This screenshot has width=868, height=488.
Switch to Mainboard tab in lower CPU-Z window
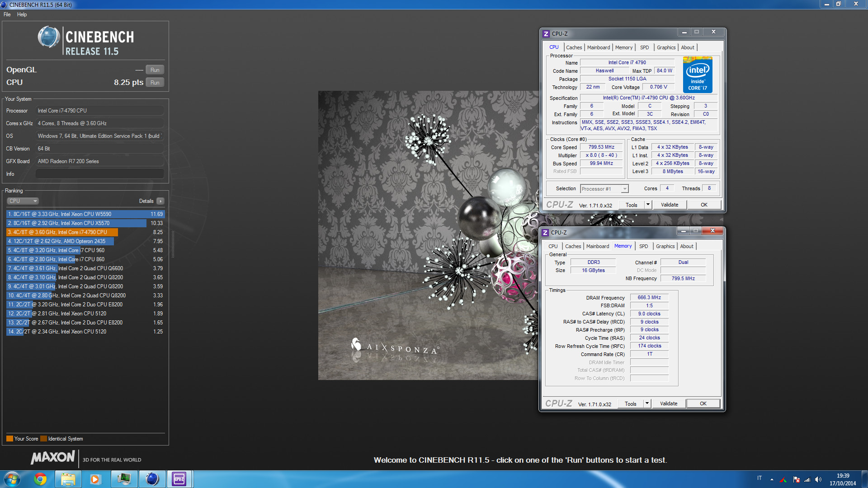click(598, 246)
